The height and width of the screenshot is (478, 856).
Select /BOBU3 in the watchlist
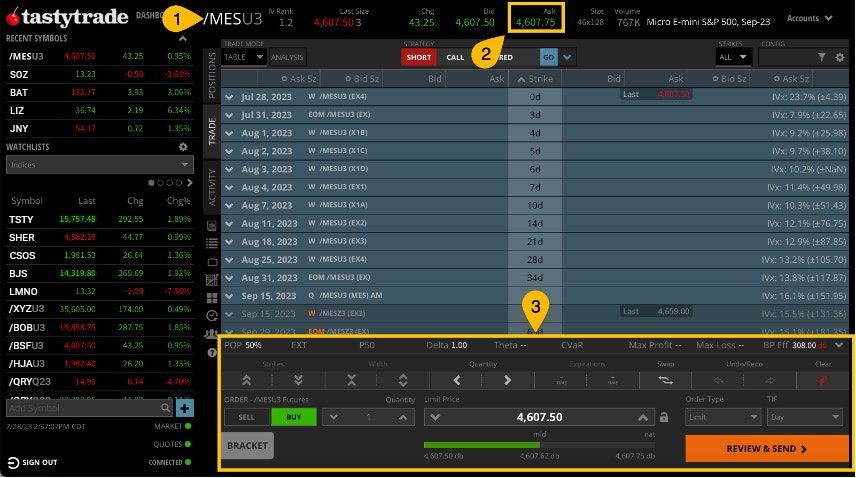click(99, 327)
